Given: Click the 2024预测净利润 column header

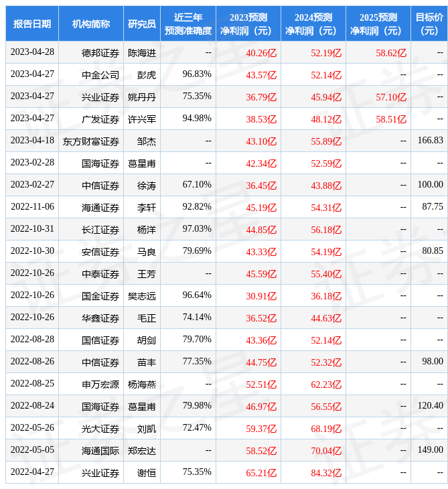Looking at the screenshot, I should [x=313, y=23].
